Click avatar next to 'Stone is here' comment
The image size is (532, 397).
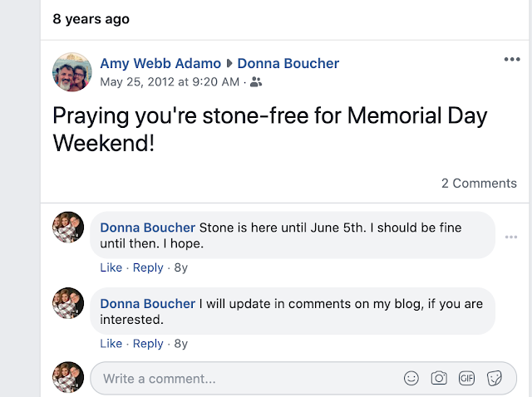68,228
